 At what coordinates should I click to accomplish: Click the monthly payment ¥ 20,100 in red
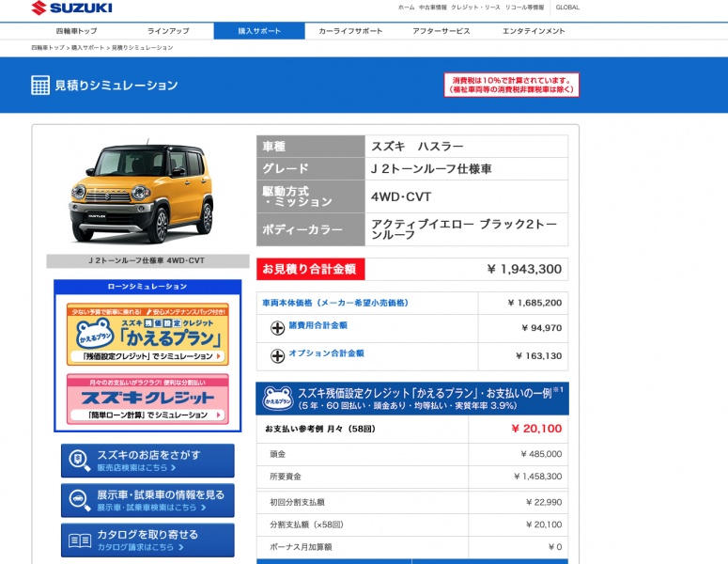(536, 429)
